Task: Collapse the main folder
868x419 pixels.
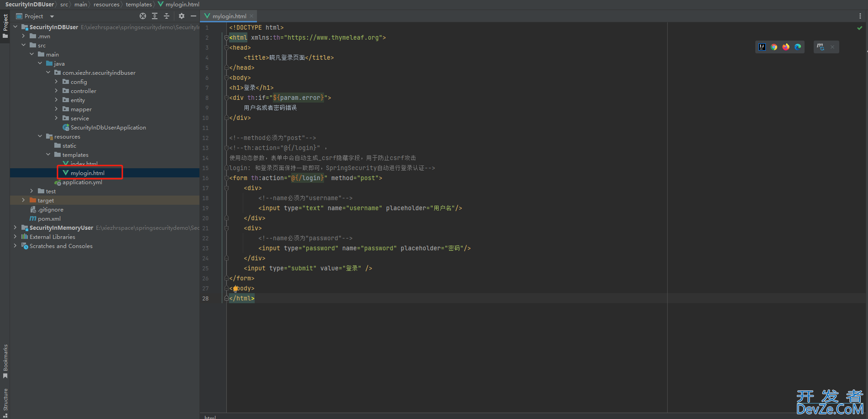Action: (31, 54)
